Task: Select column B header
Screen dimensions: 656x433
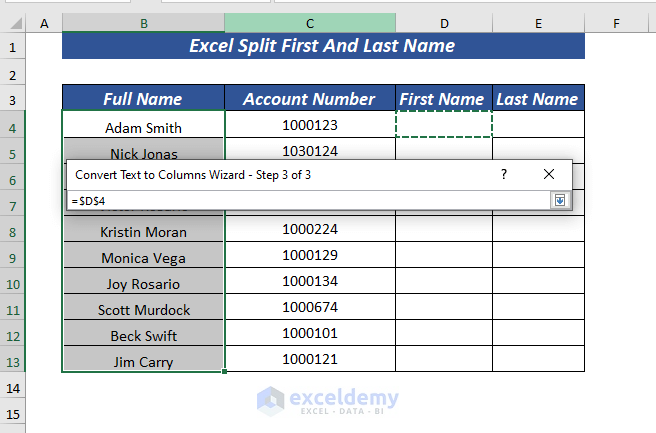Action: pyautogui.click(x=144, y=23)
